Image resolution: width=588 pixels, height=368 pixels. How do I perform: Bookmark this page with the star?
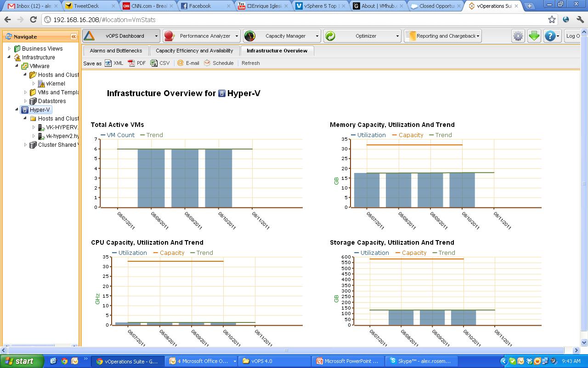coord(552,19)
